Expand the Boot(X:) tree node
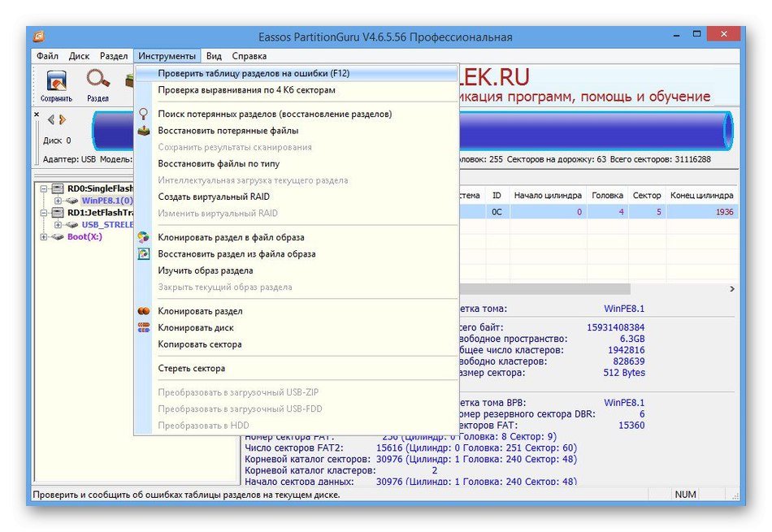The width and height of the screenshot is (772, 532). tap(44, 236)
